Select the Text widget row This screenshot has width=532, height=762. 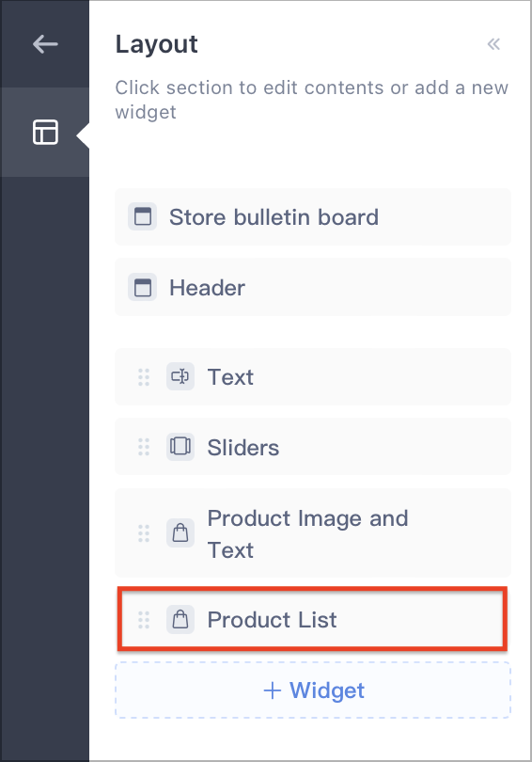coord(313,376)
